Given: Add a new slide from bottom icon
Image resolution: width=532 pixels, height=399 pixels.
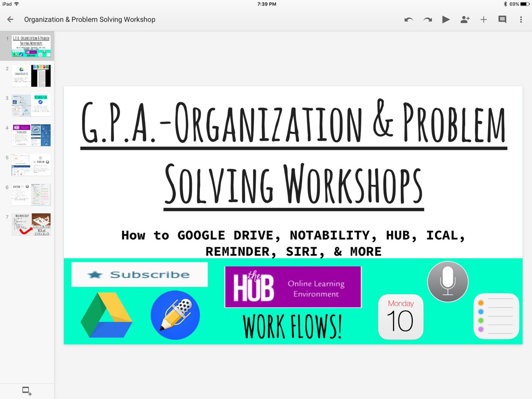Looking at the screenshot, I should coord(27,391).
